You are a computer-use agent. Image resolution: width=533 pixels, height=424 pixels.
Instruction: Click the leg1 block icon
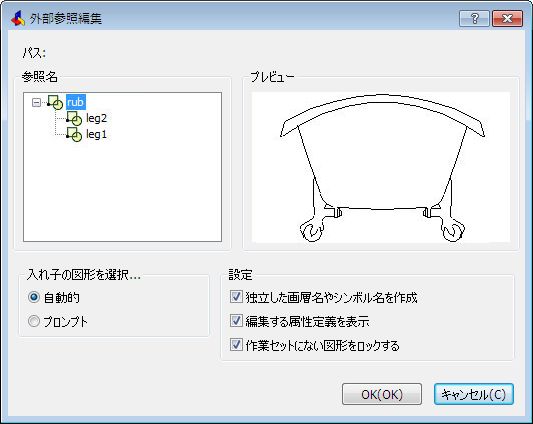tap(74, 134)
